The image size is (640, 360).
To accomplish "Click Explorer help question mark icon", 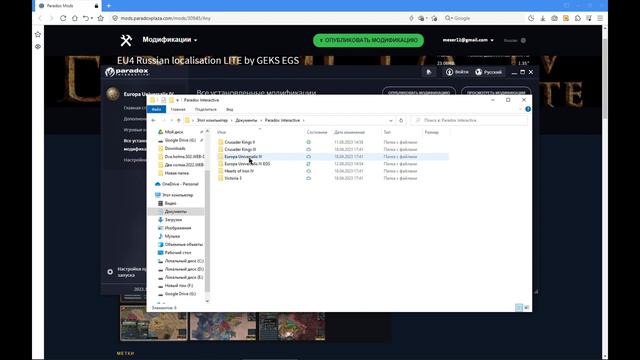I will [528, 109].
